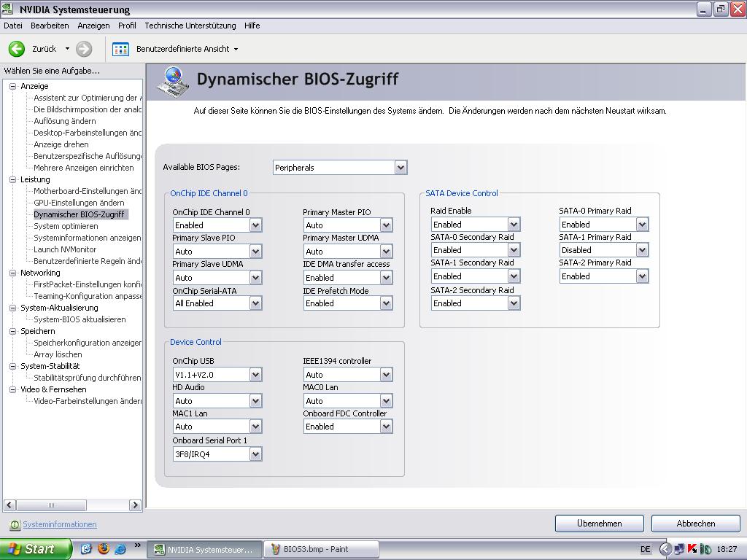The height and width of the screenshot is (560, 747).
Task: Click the tree panel horizontal scrollbar thumb
Action: click(52, 505)
